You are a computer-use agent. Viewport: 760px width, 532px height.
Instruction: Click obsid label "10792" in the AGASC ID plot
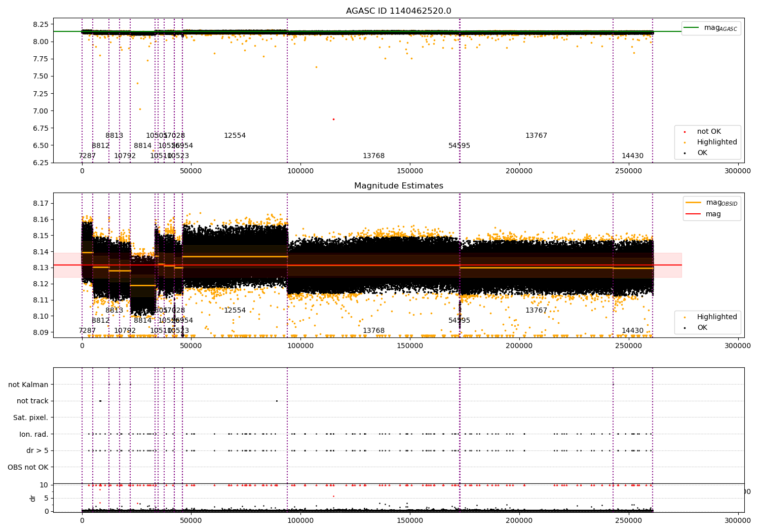[125, 156]
